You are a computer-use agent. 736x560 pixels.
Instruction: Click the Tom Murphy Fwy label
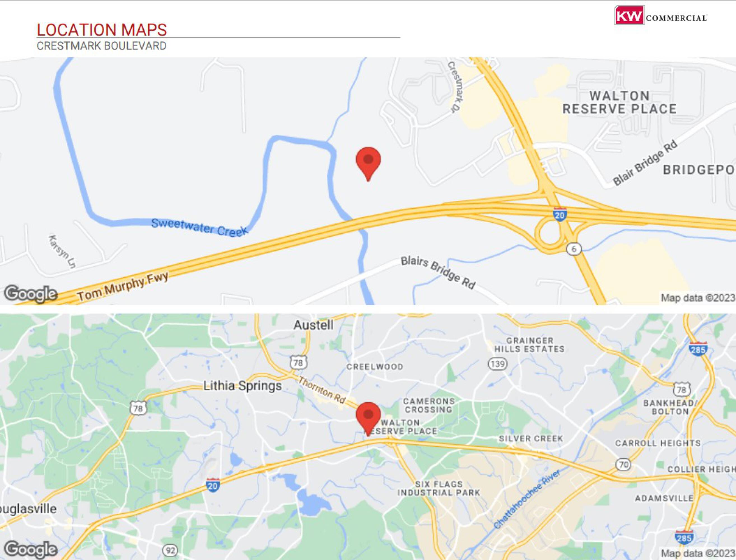[123, 286]
